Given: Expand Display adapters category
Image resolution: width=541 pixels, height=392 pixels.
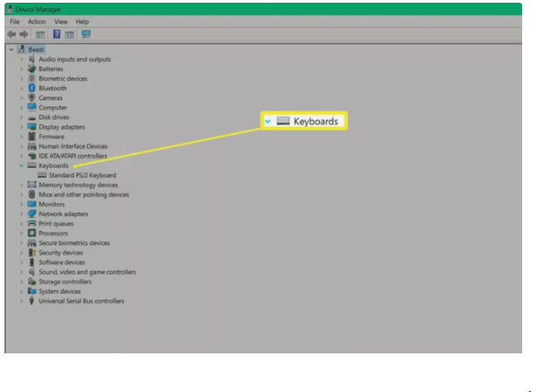Looking at the screenshot, I should (x=22, y=127).
